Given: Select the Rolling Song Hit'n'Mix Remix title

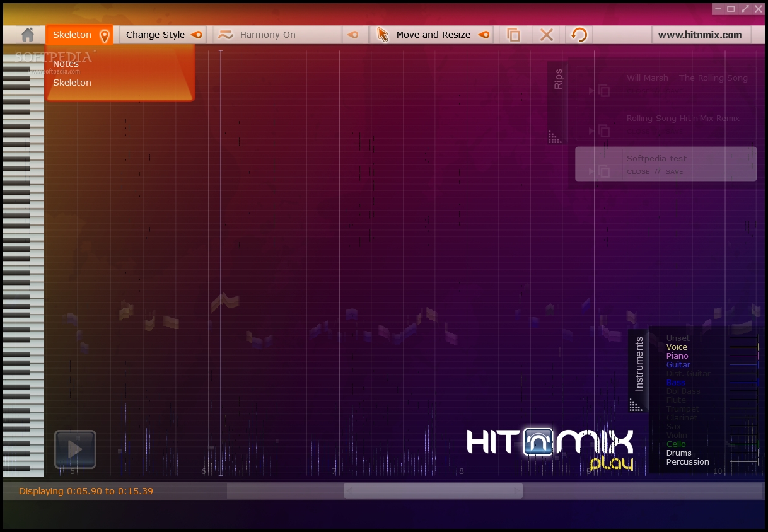Looking at the screenshot, I should (x=683, y=119).
